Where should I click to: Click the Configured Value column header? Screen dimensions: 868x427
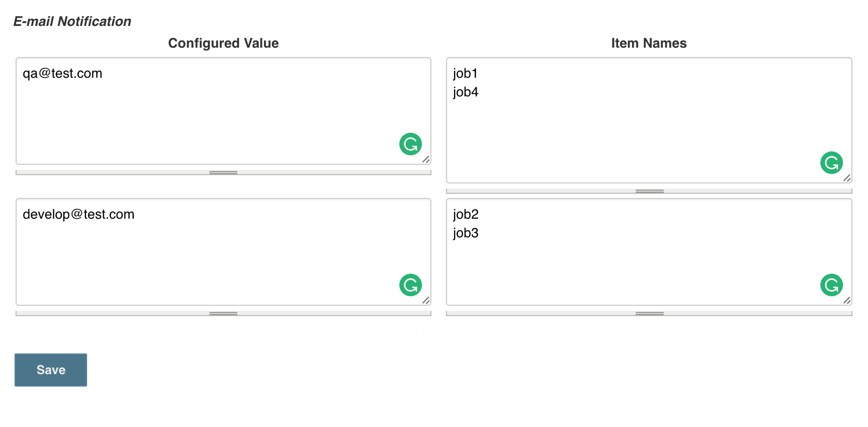coord(223,43)
